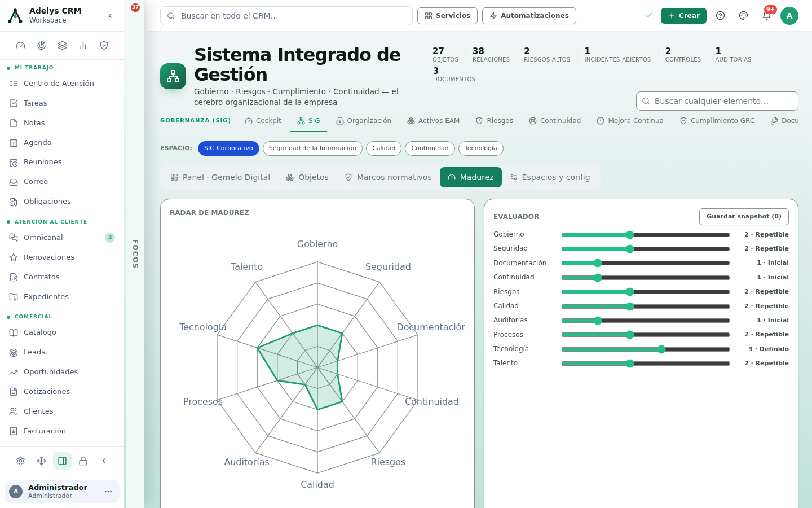Open Administrador options three-dots menu
The width and height of the screenshot is (812, 508).
click(x=108, y=492)
